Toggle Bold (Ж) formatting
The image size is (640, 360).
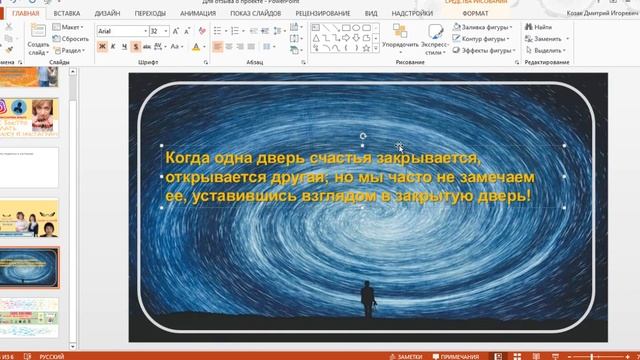tap(102, 47)
